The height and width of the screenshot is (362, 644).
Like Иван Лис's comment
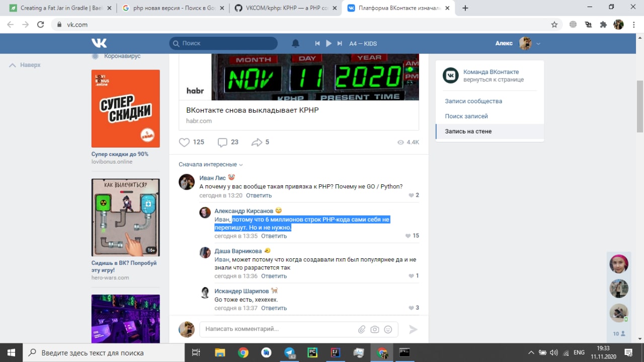click(x=411, y=195)
